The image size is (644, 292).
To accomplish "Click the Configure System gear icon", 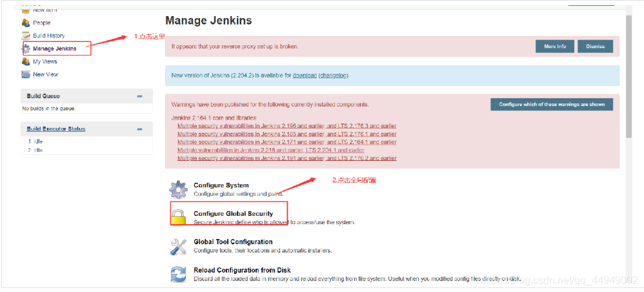I will tap(178, 189).
